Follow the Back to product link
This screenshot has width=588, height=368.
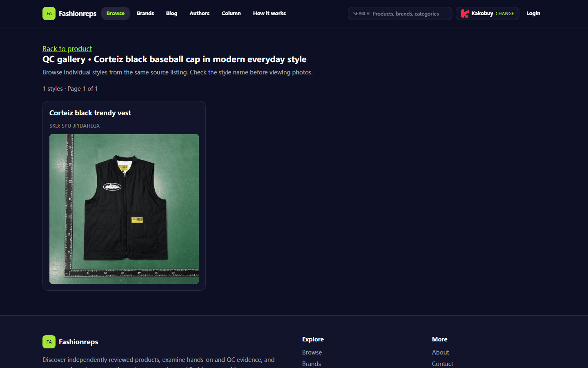(67, 49)
